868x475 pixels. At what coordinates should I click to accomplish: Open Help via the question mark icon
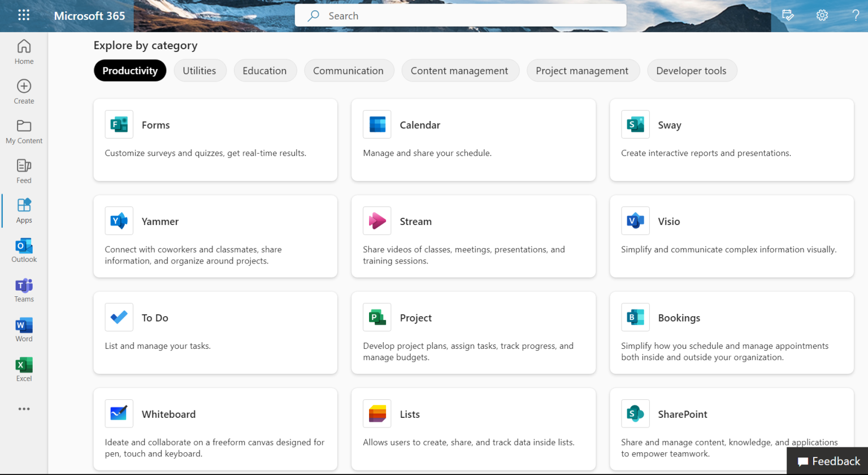pyautogui.click(x=855, y=15)
